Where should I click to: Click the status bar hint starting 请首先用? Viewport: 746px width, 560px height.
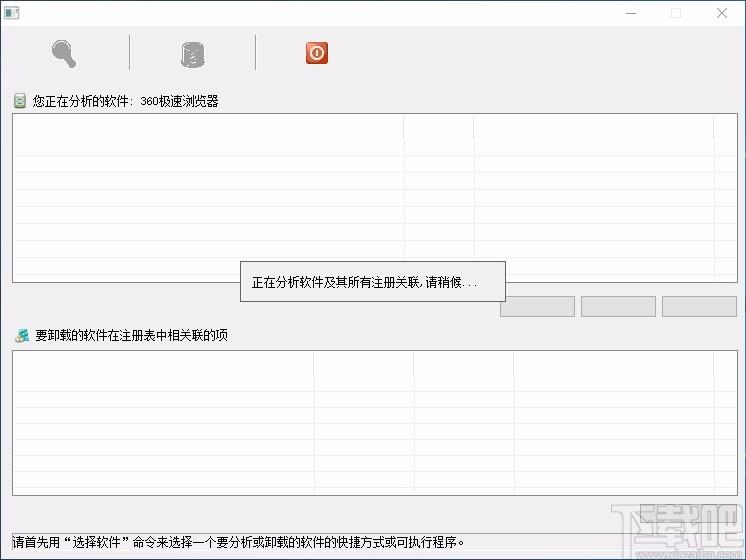[x=238, y=542]
